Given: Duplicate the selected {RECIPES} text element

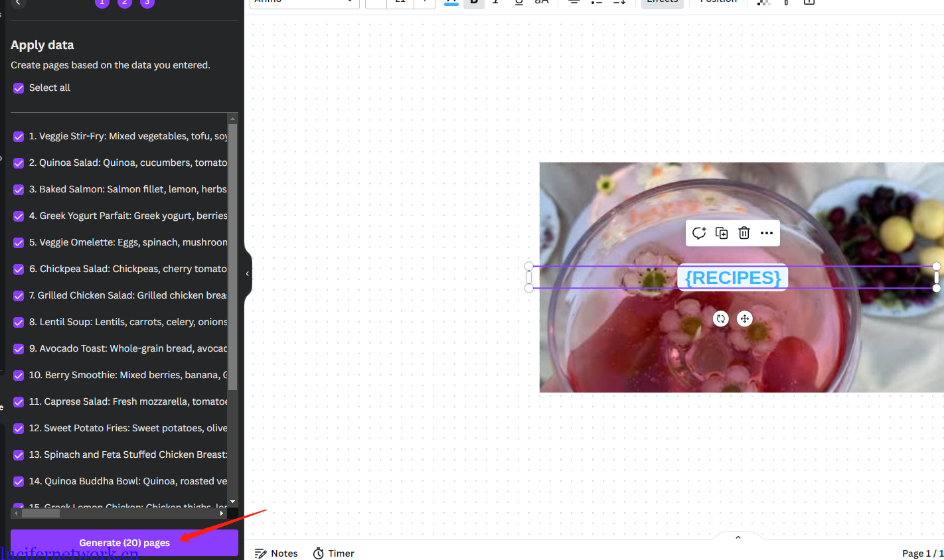Looking at the screenshot, I should [722, 233].
